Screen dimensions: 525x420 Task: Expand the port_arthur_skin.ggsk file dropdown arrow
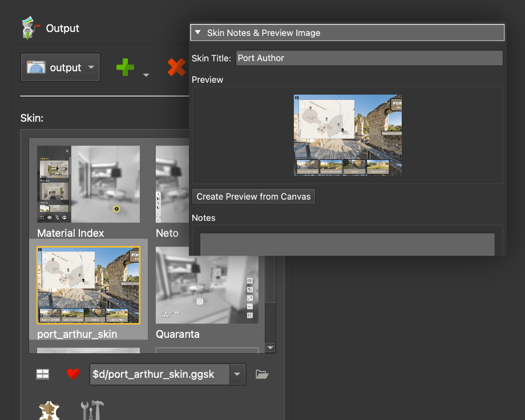[x=237, y=374]
